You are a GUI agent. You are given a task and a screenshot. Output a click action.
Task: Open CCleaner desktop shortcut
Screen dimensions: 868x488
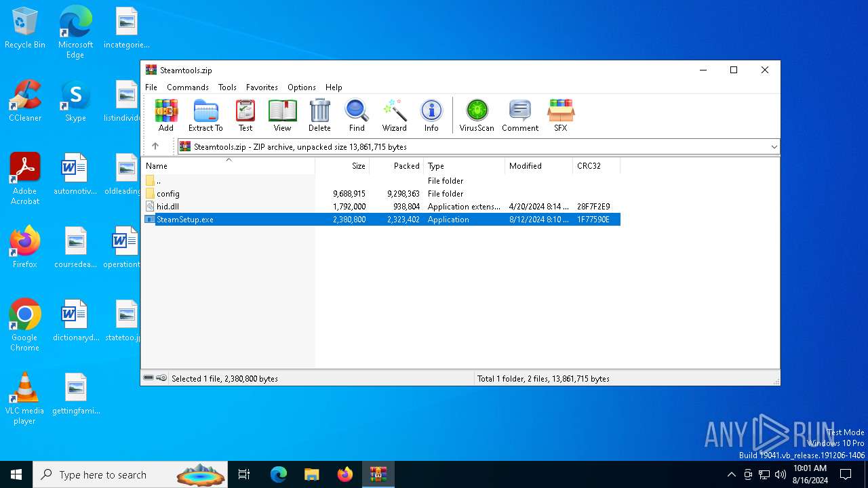point(25,101)
